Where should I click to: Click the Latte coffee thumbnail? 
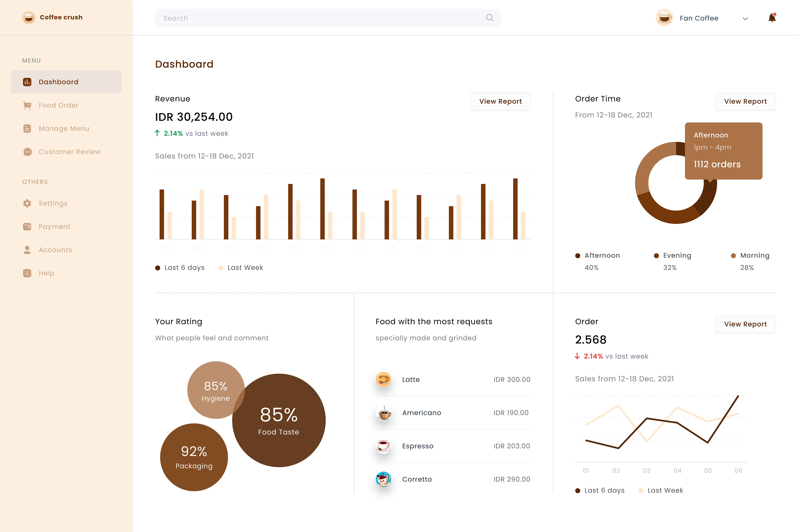tap(383, 379)
